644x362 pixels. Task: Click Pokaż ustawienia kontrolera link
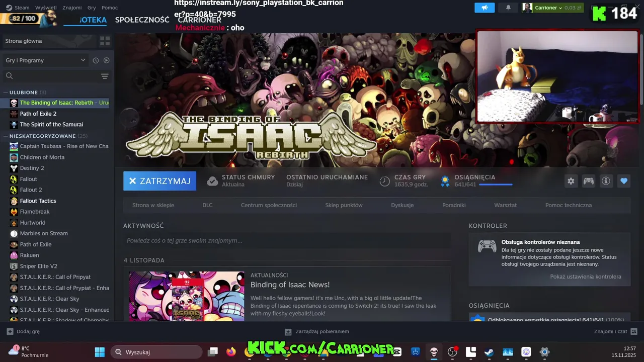pos(586,277)
